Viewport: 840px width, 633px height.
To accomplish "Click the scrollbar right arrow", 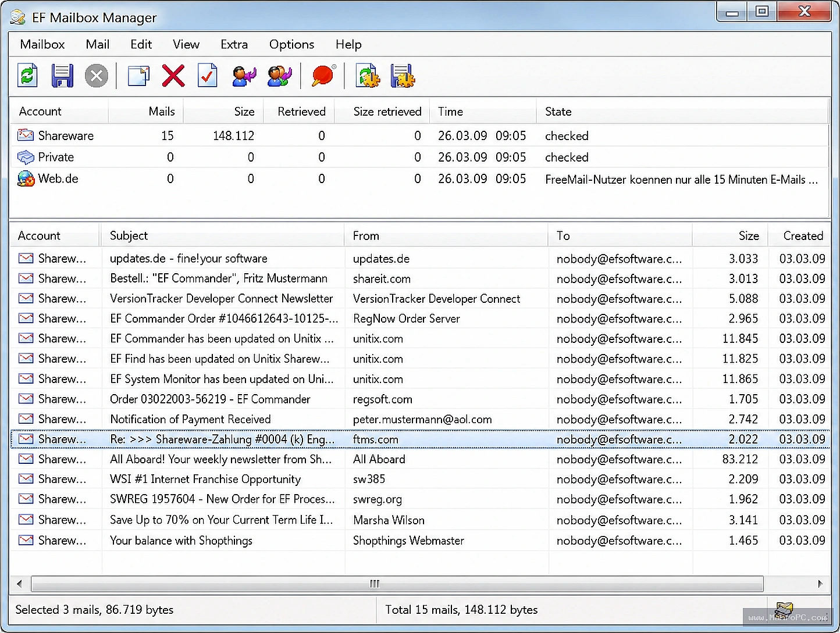I will (820, 583).
